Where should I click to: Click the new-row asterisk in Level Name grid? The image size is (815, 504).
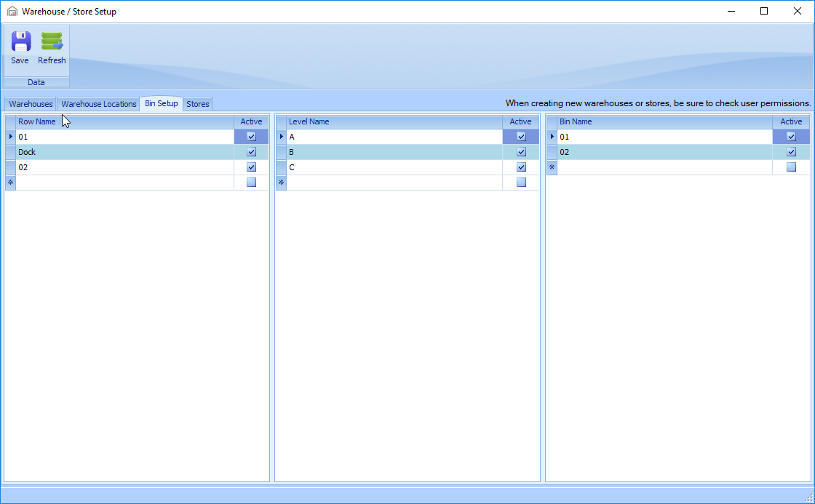point(281,183)
